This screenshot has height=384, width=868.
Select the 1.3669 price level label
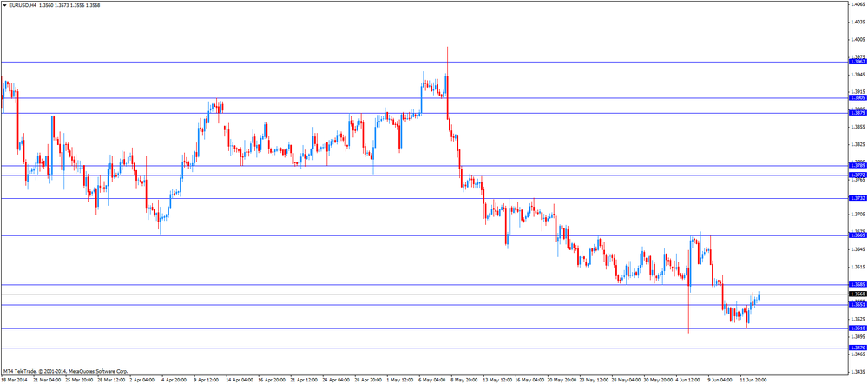point(858,235)
